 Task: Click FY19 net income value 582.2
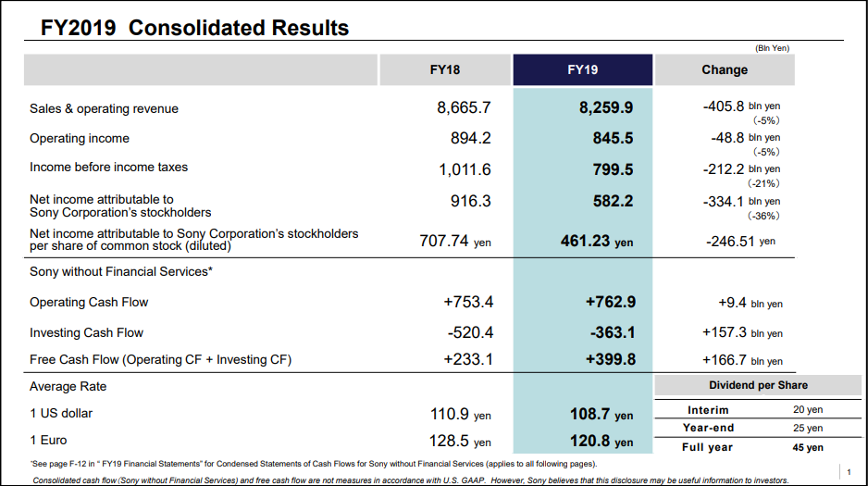tap(613, 201)
